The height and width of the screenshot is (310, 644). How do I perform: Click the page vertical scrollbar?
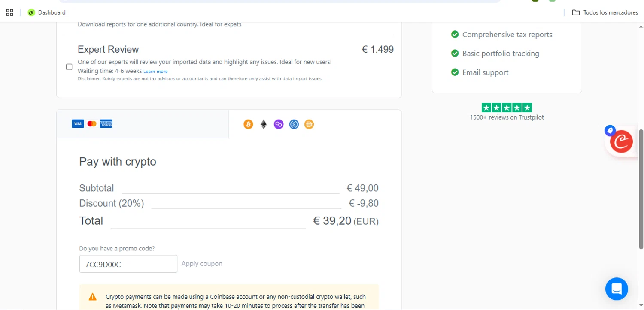point(641,189)
